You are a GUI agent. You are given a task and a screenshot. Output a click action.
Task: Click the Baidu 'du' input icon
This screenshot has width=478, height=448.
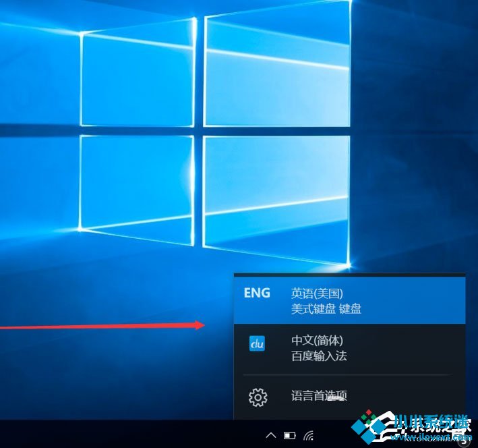point(257,343)
